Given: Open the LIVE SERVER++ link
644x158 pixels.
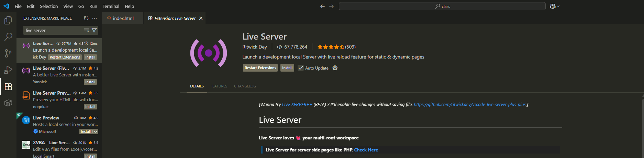Looking at the screenshot, I should (x=297, y=105).
